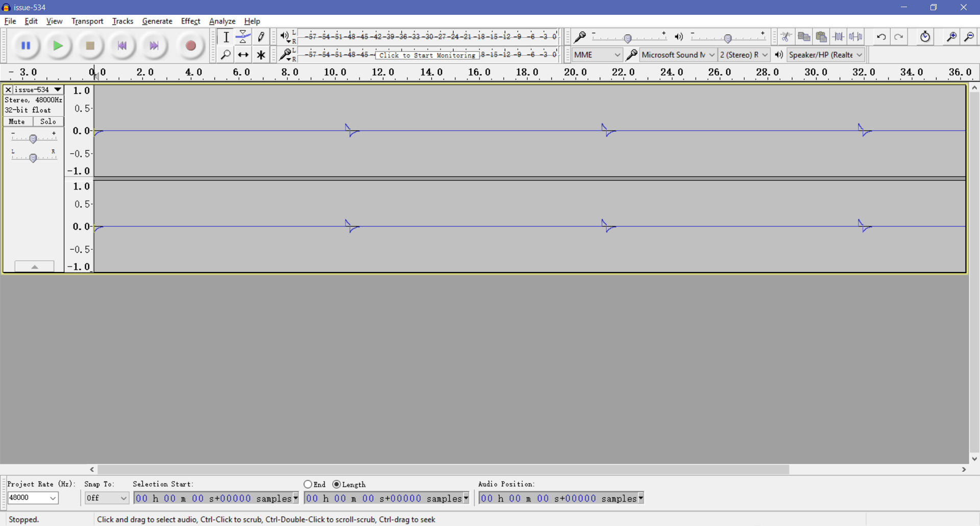The image size is (980, 526).
Task: Click Trim audio outside selection icon
Action: 839,37
